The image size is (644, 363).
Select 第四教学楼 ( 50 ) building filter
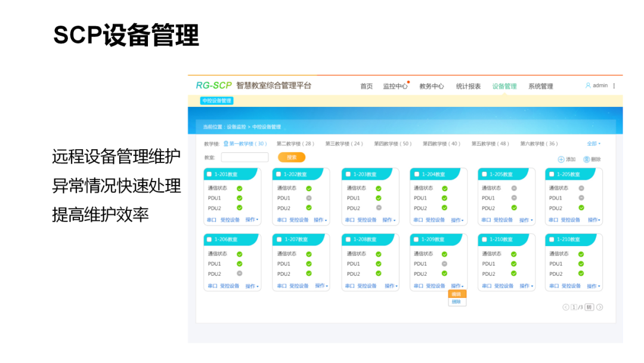click(392, 143)
